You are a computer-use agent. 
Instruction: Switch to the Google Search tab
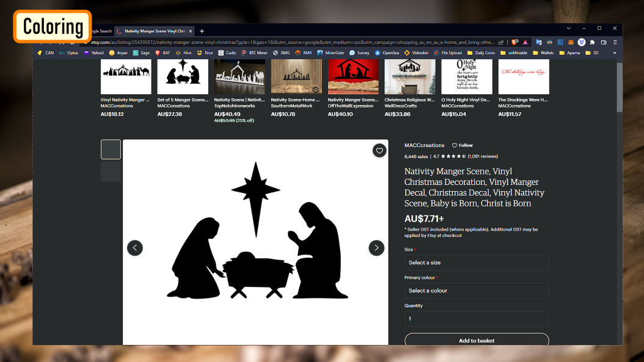101,31
